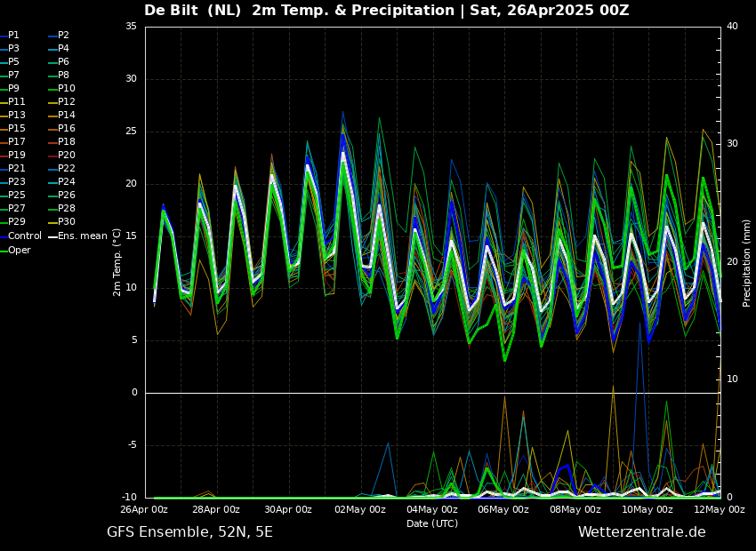Click the 30Apr 00z date tick label
Image resolution: width=756 pixels, height=551 pixels.
point(288,509)
